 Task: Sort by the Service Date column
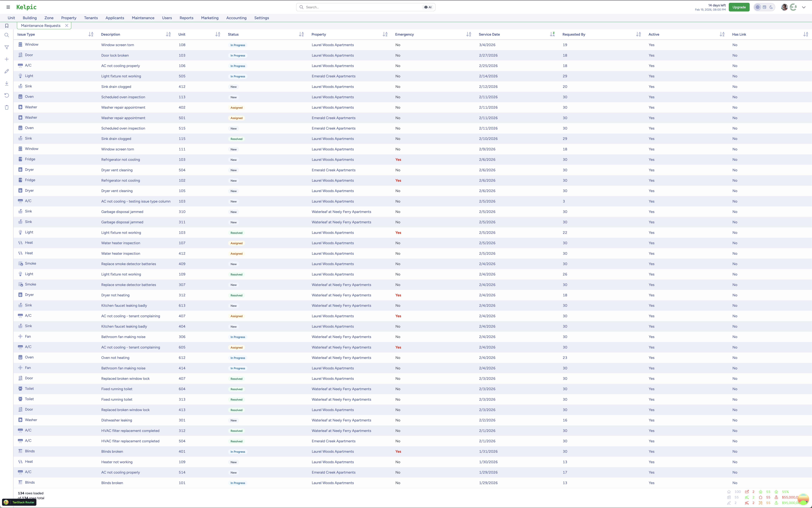[x=552, y=34]
